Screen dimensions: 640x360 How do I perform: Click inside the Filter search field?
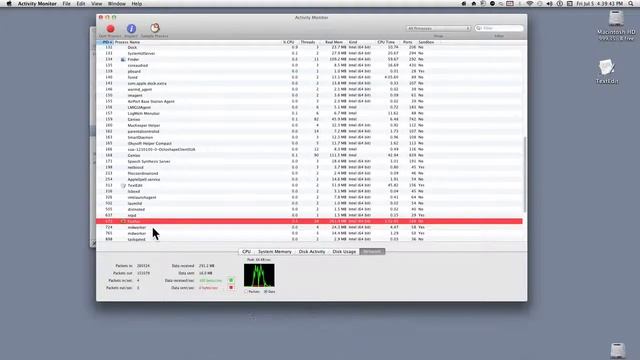[x=499, y=29]
